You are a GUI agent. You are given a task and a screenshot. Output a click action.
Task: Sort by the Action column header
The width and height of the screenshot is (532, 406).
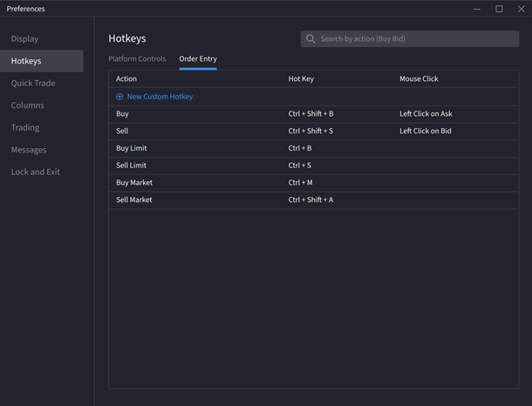(126, 79)
